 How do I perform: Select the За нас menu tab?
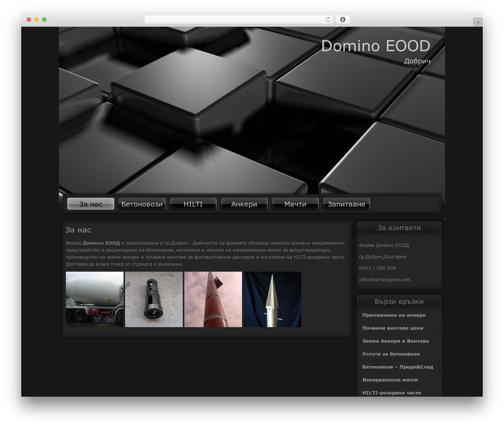91,204
